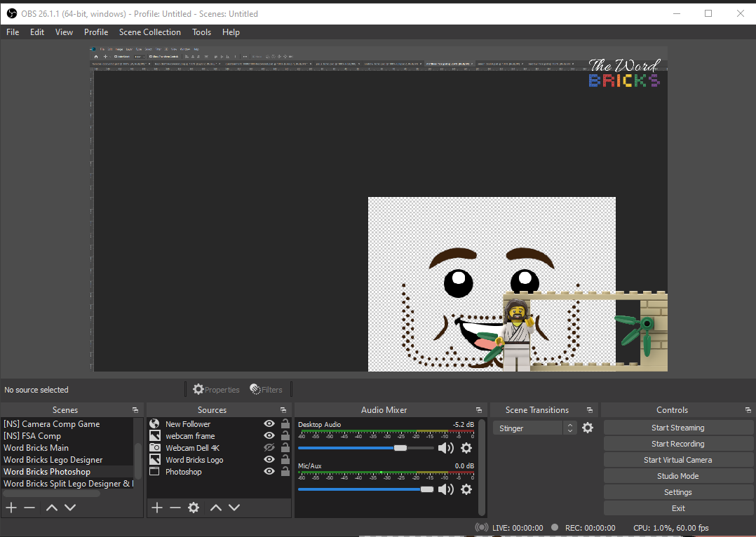This screenshot has width=756, height=537.
Task: Open Mic/Aux audio settings gear
Action: pyautogui.click(x=466, y=489)
